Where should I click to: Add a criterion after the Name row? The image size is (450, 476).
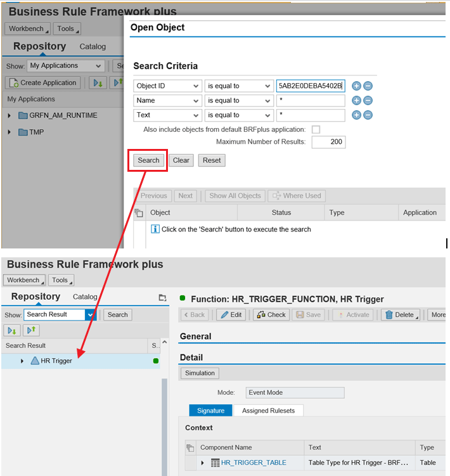coord(356,101)
